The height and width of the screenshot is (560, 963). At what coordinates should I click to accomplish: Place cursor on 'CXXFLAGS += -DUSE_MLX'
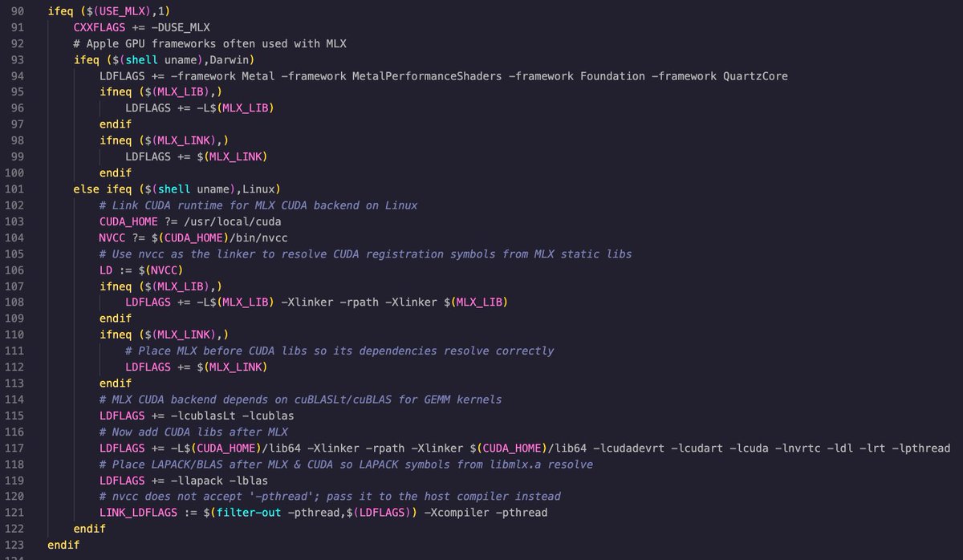click(x=141, y=27)
